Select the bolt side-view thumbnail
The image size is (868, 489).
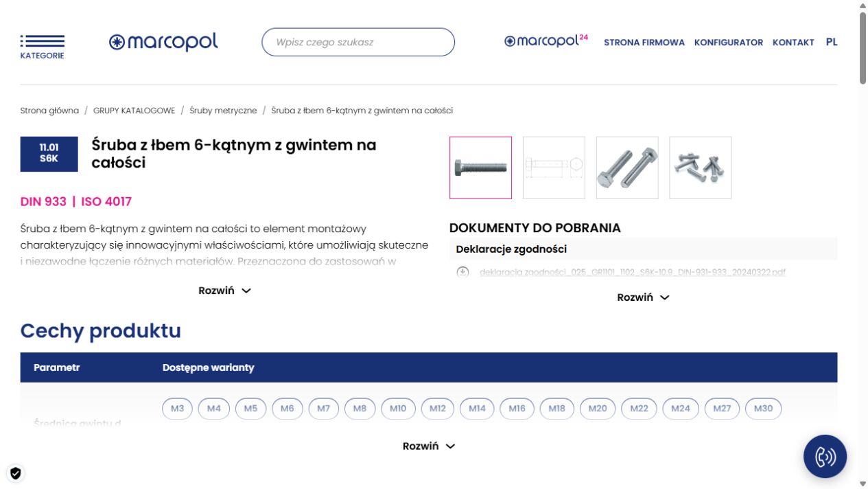pos(480,168)
